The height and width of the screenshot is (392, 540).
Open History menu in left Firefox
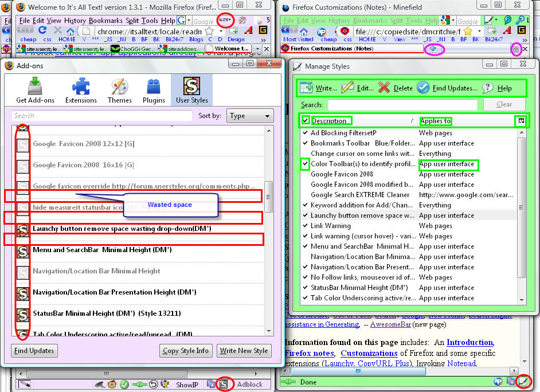coord(75,21)
